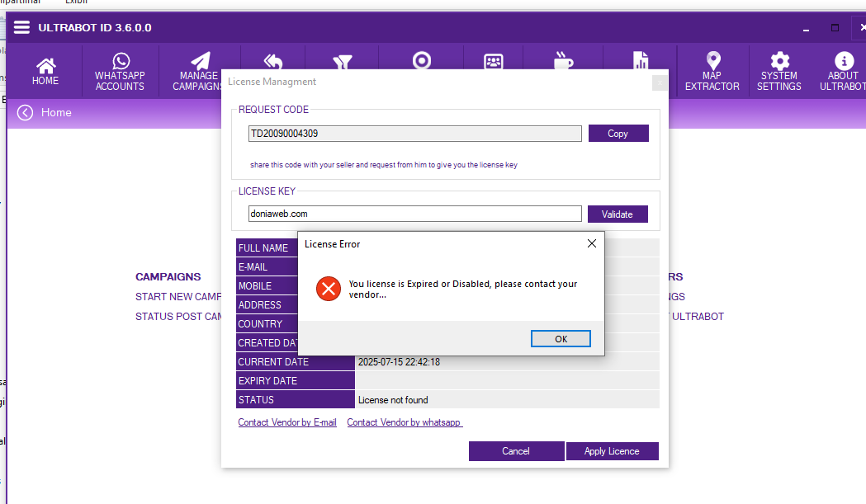866x504 pixels.
Task: Open Contact Vendor by whatsapp link
Action: coord(405,422)
